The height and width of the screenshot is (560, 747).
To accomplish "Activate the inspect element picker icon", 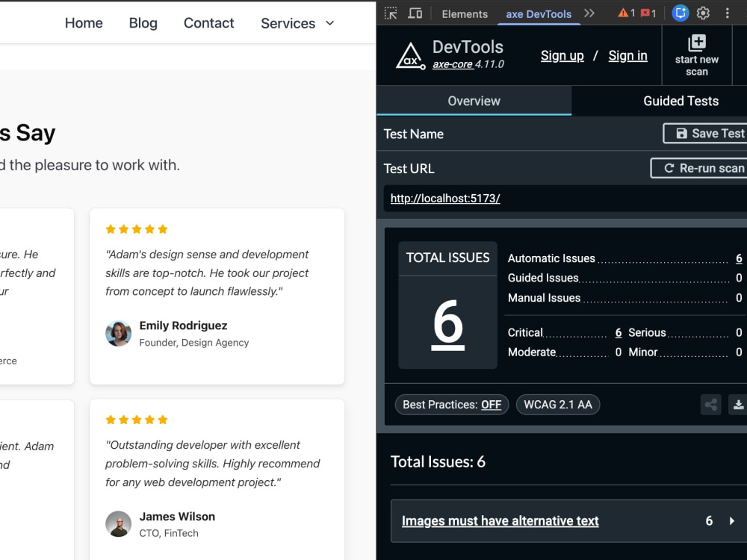I will (391, 13).
